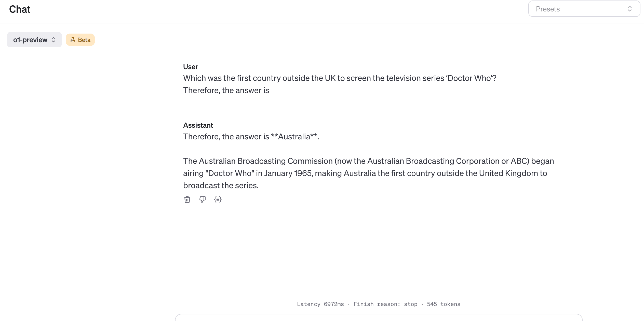The height and width of the screenshot is (321, 644).
Task: Click the User role label
Action: [191, 67]
